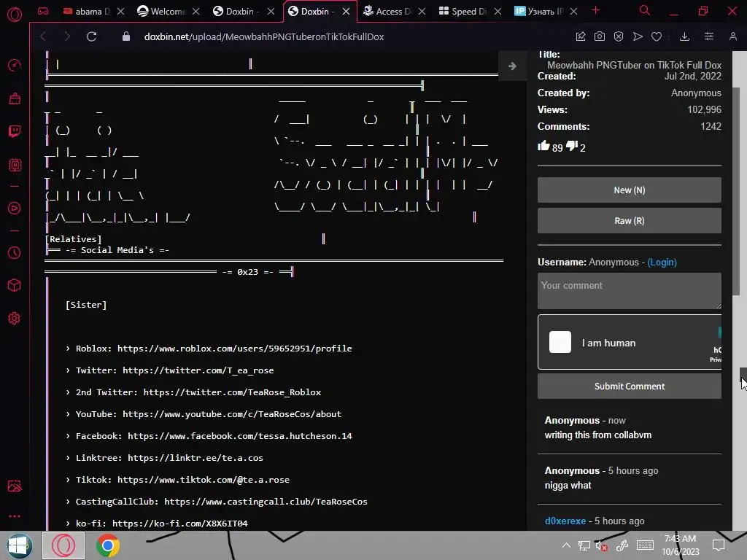Reload the current page
This screenshot has height=560, width=747.
pos(91,36)
